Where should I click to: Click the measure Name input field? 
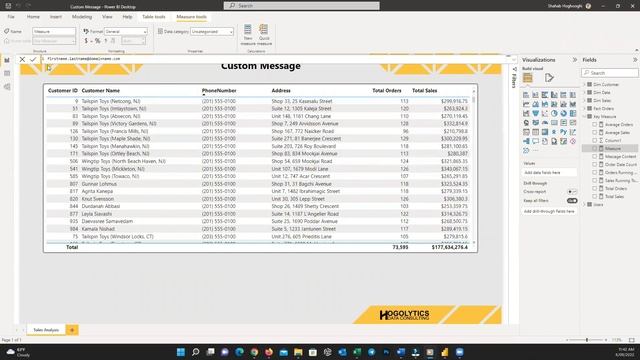(54, 31)
